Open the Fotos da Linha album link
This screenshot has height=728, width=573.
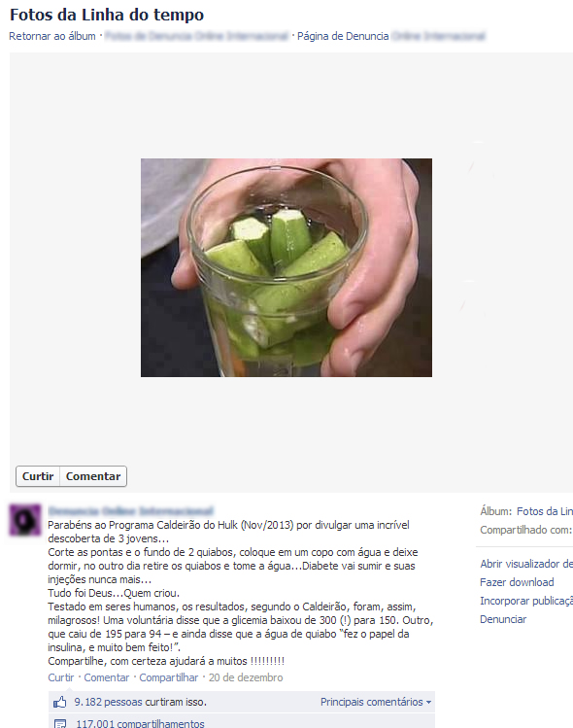(x=545, y=511)
